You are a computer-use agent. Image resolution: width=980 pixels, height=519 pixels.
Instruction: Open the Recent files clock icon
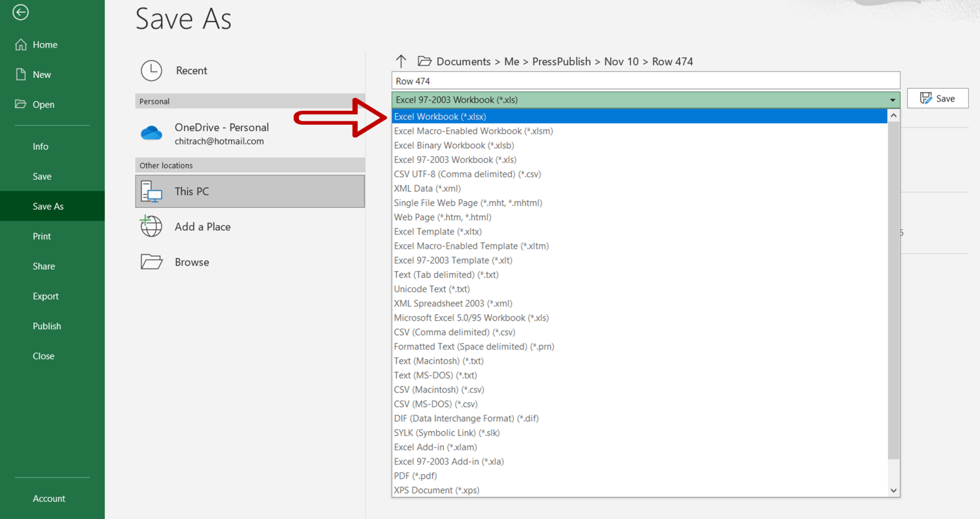pyautogui.click(x=151, y=70)
